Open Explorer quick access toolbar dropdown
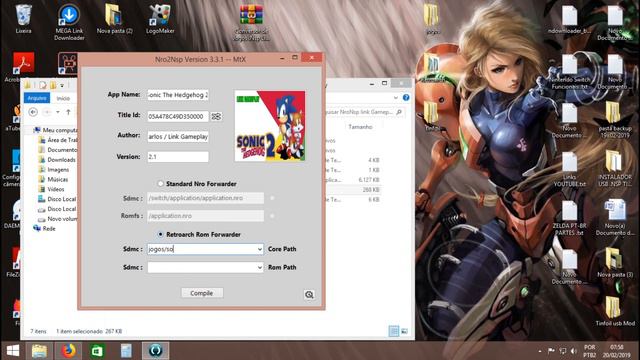 tap(62, 85)
